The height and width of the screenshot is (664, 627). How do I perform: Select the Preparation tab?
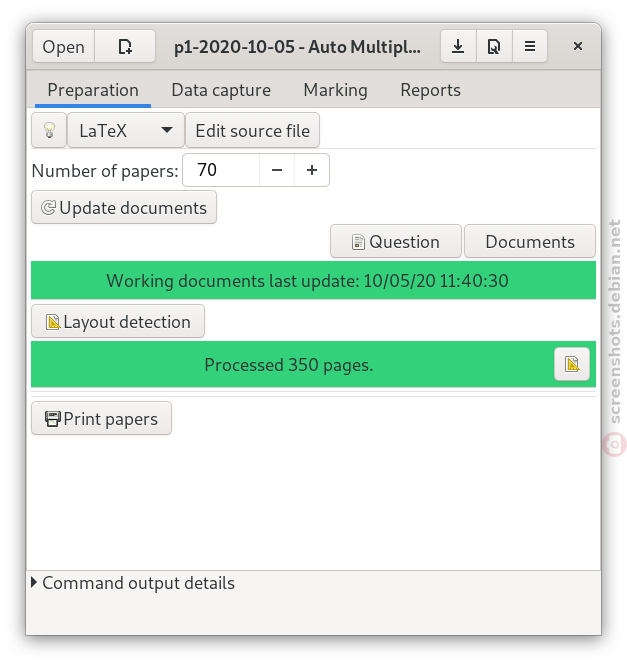point(93,90)
